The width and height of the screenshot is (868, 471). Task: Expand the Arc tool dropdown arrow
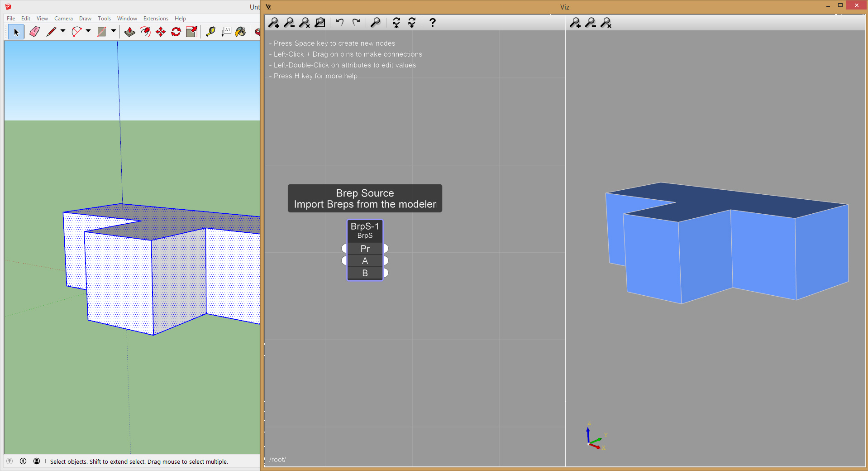tap(88, 31)
